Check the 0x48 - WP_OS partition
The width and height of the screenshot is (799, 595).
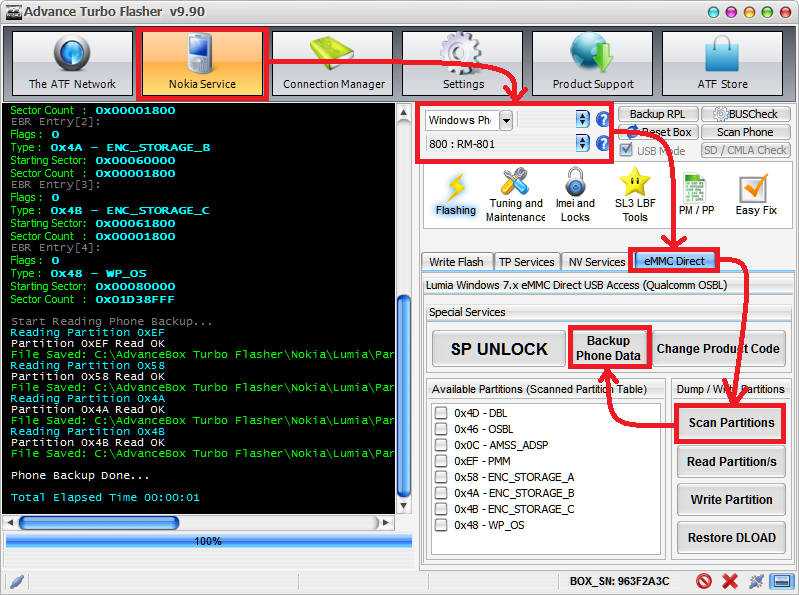pos(441,525)
